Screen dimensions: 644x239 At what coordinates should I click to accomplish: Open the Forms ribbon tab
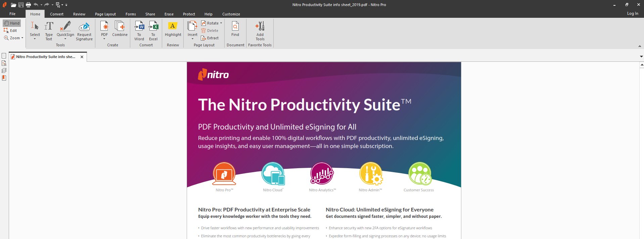(131, 14)
